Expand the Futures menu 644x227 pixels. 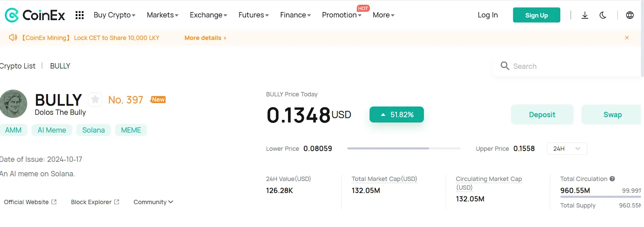[254, 15]
